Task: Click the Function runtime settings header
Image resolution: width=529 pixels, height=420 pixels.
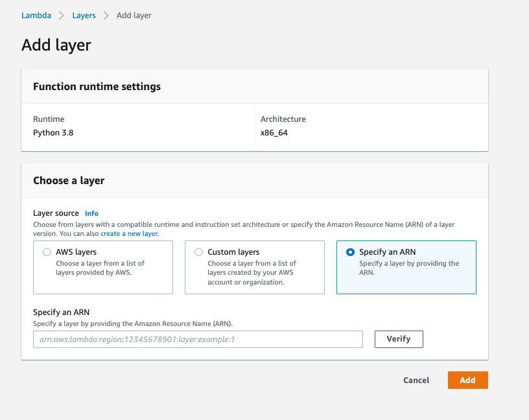Action: (97, 87)
